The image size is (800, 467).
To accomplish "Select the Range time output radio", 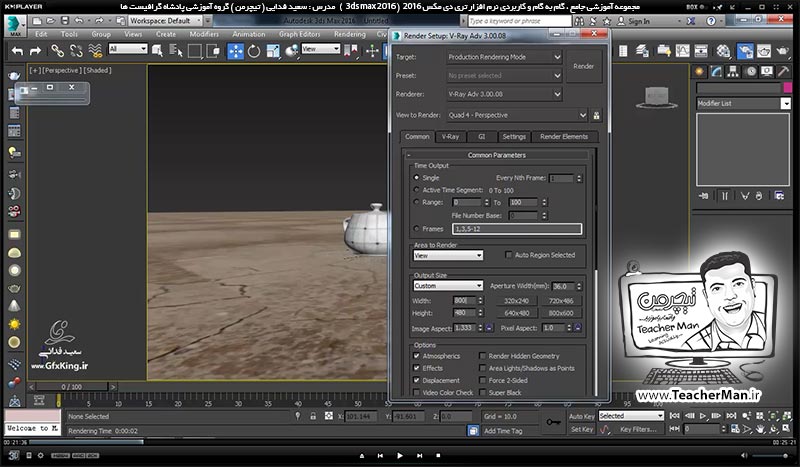I will tap(416, 202).
